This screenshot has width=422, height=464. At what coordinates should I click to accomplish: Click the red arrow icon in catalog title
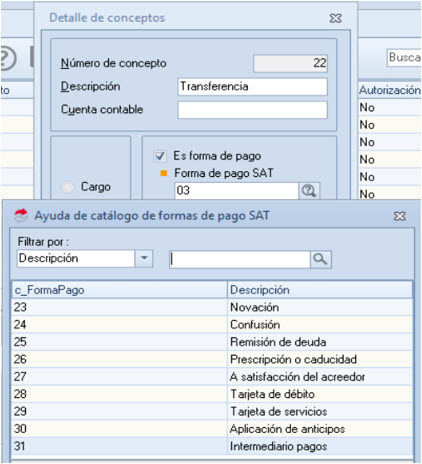[x=21, y=216]
